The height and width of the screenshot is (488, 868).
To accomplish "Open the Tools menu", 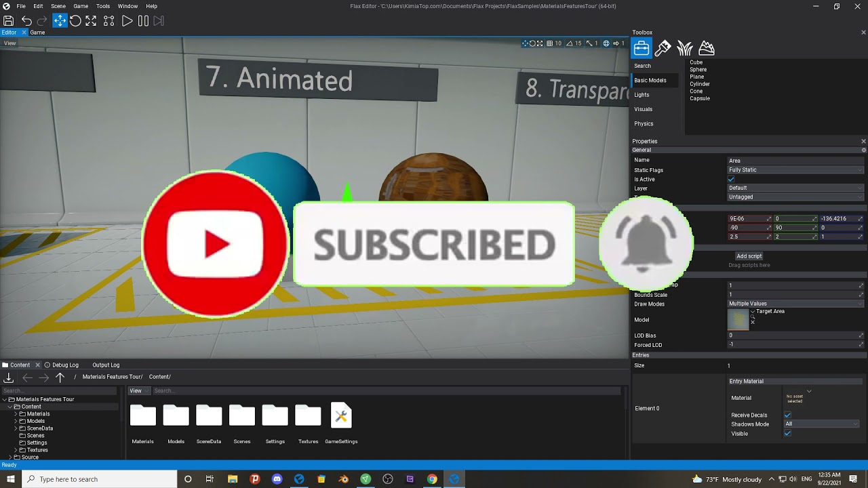I will coord(103,6).
